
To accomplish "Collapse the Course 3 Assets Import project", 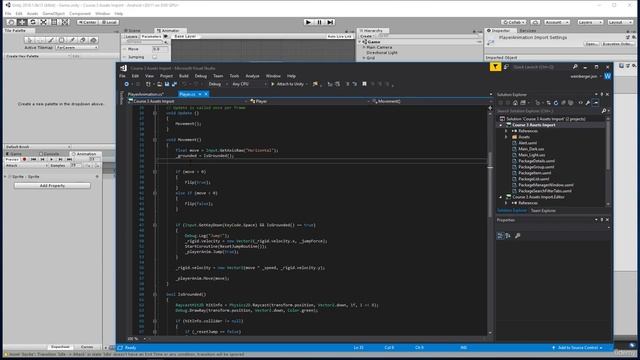I will [x=501, y=125].
